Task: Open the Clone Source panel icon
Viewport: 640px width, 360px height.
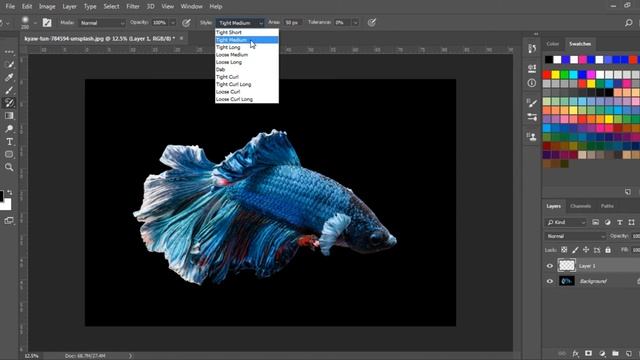Action: click(532, 136)
